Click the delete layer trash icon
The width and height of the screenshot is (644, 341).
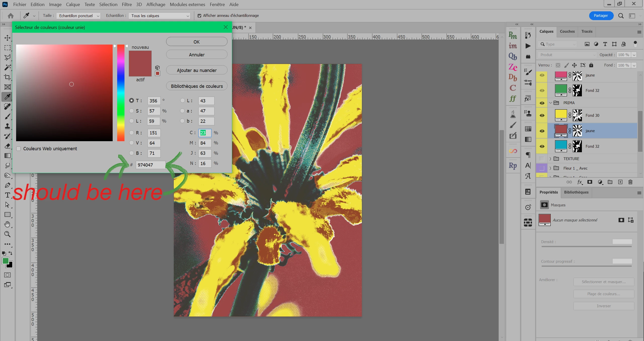(630, 182)
